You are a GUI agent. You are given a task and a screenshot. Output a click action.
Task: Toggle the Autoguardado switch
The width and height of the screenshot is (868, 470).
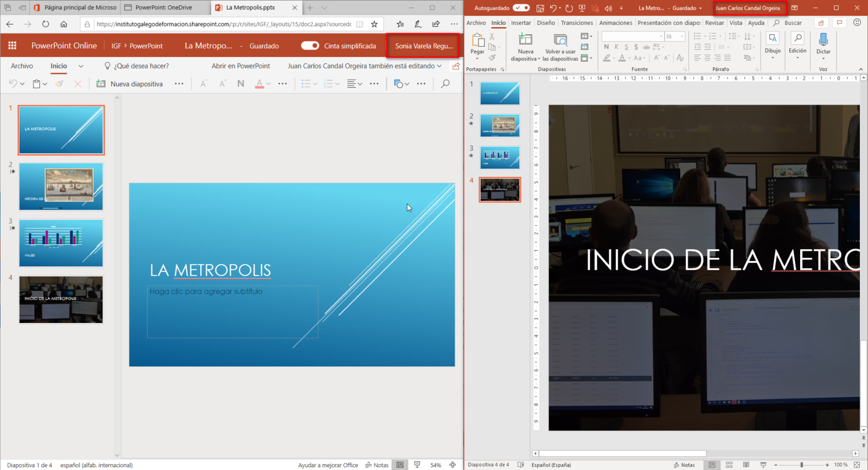(x=521, y=8)
